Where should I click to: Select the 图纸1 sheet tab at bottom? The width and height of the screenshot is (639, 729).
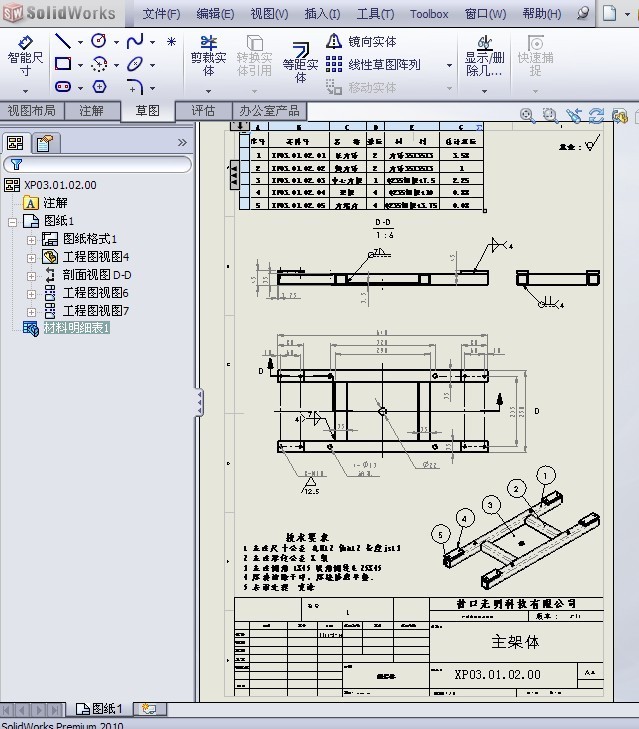tap(99, 709)
